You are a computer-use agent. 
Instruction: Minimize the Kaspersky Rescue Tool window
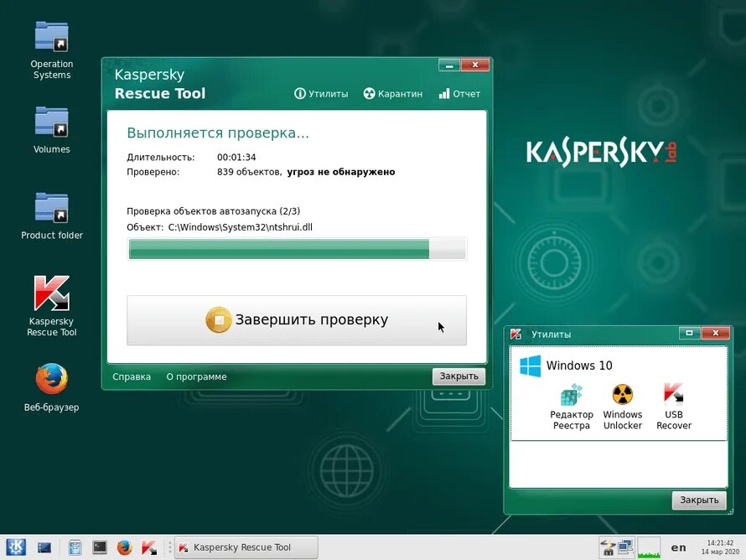click(449, 65)
